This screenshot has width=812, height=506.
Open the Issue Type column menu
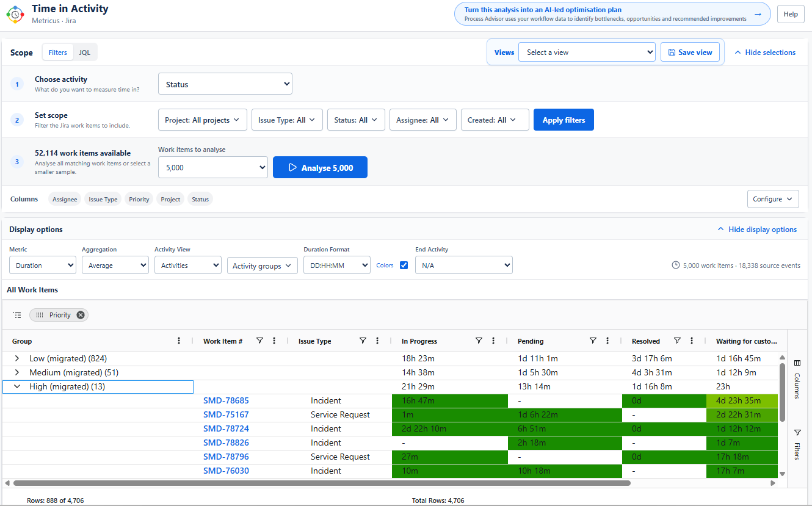377,341
